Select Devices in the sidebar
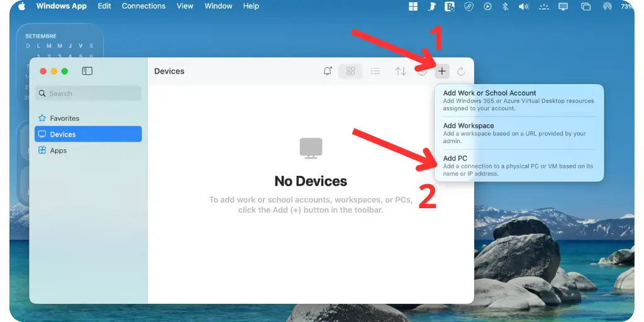 tap(88, 135)
